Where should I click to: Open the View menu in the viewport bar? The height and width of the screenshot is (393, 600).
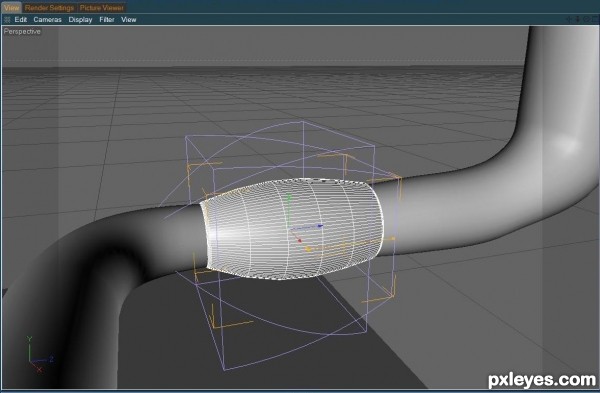pyautogui.click(x=129, y=20)
